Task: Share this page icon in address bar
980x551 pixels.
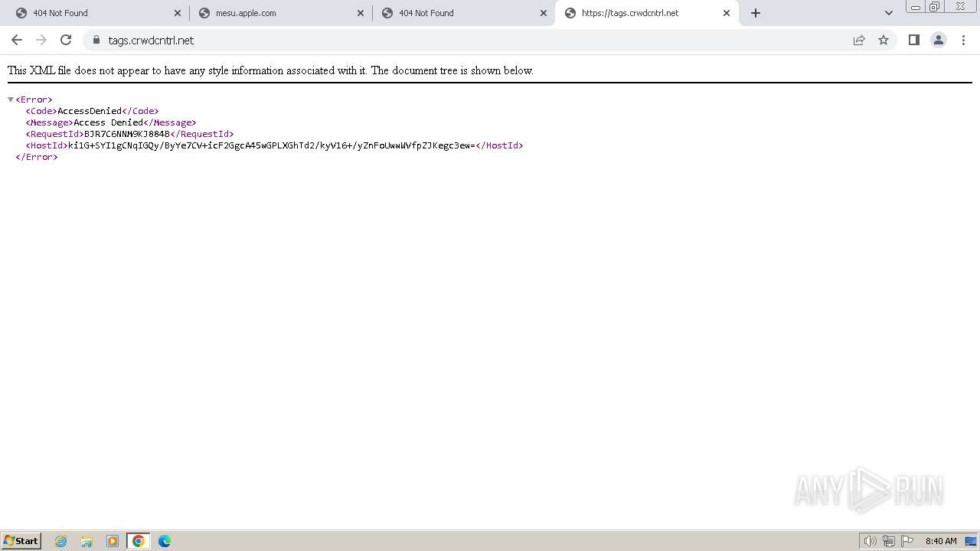Action: pos(859,40)
